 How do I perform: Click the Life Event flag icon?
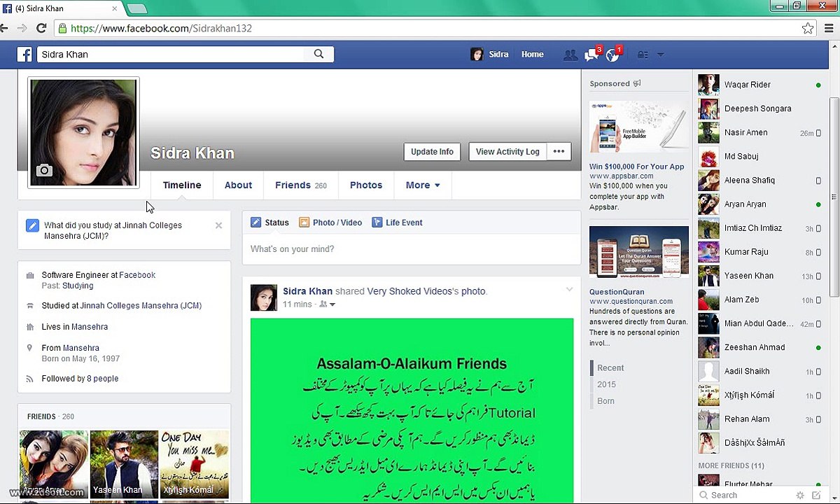tap(377, 223)
